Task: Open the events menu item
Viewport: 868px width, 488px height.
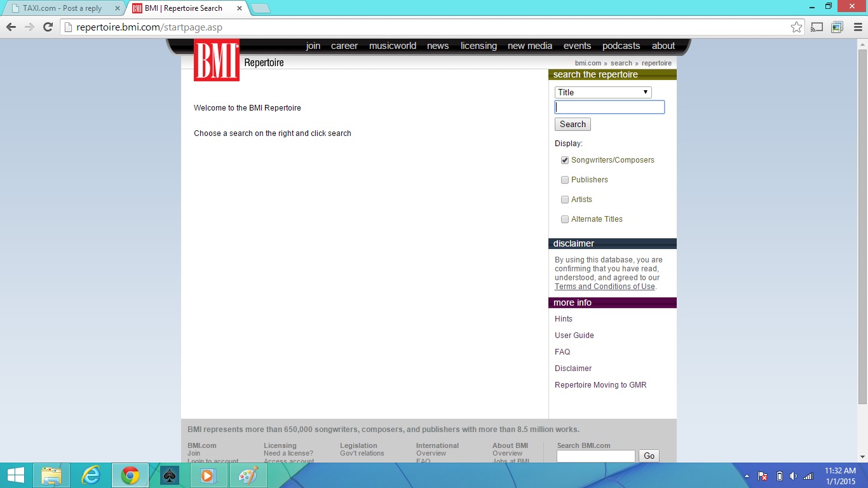Action: tap(577, 46)
